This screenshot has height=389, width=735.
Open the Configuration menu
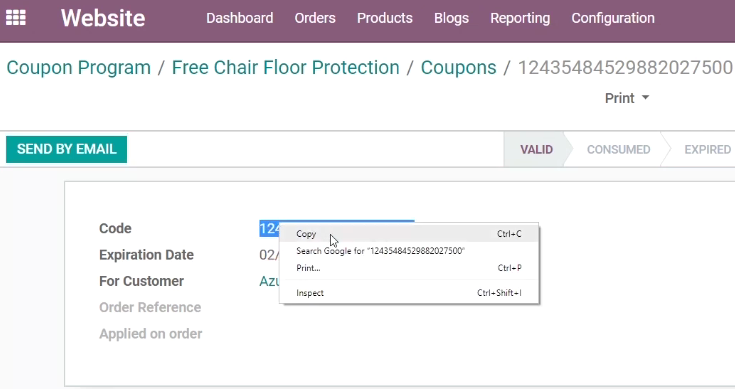pyautogui.click(x=613, y=18)
